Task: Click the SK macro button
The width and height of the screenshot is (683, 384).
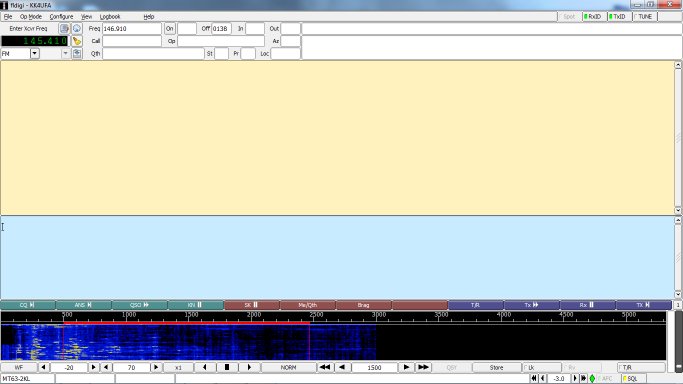Action: [x=252, y=305]
